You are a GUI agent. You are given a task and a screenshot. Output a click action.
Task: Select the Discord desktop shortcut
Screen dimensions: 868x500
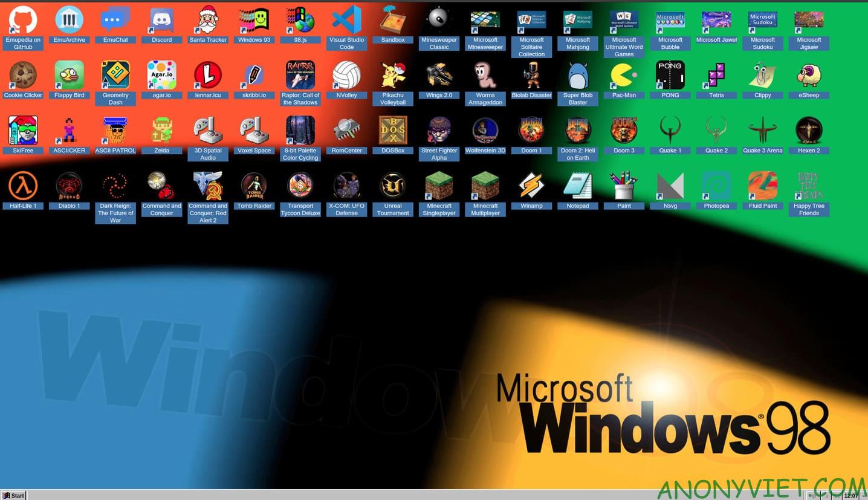coord(162,20)
